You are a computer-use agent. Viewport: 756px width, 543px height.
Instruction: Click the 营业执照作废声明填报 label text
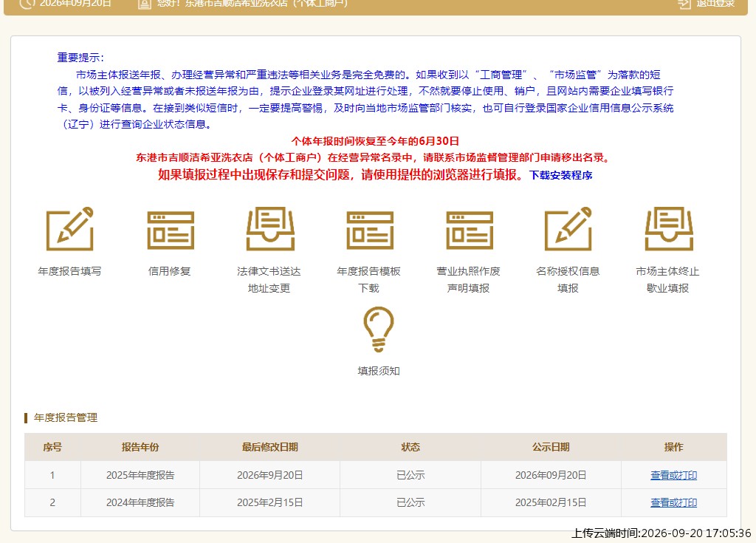(468, 279)
